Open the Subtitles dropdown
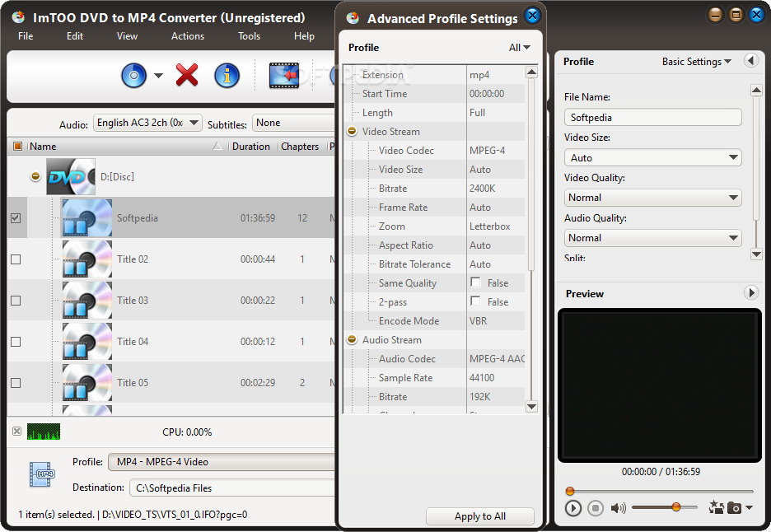771x532 pixels. tap(295, 123)
